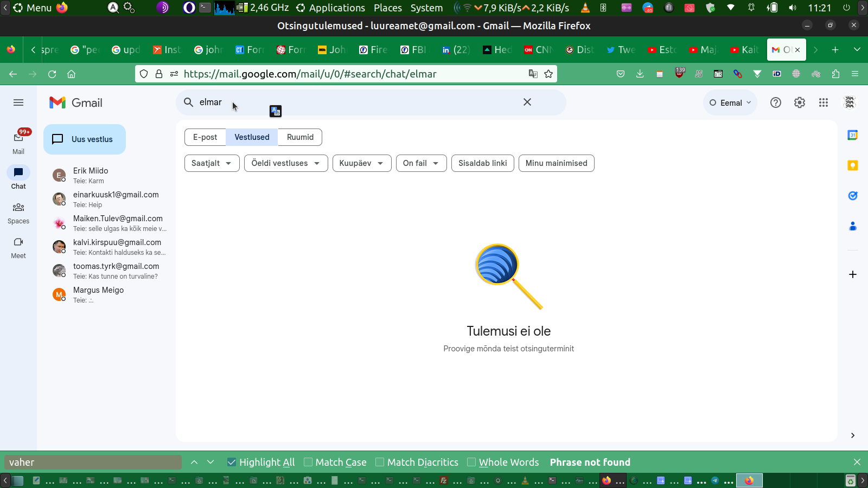Click the Gmail logo
The width and height of the screenshot is (868, 488).
pos(75,102)
